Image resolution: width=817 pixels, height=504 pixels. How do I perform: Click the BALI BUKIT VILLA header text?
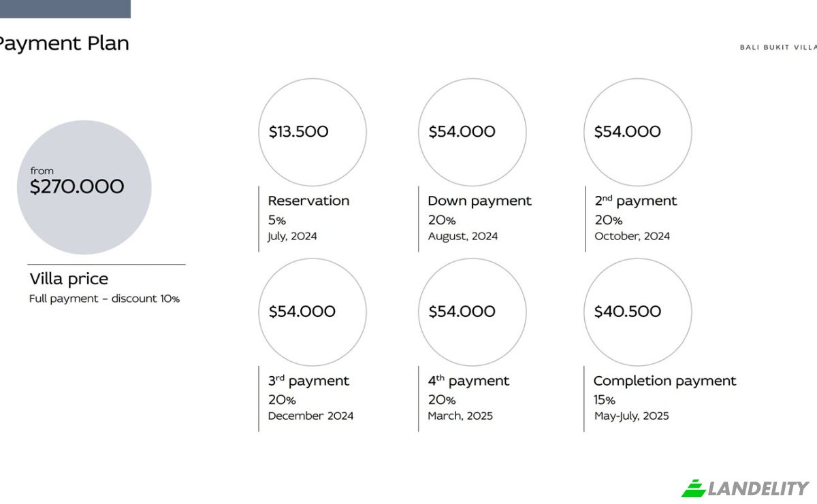(778, 48)
